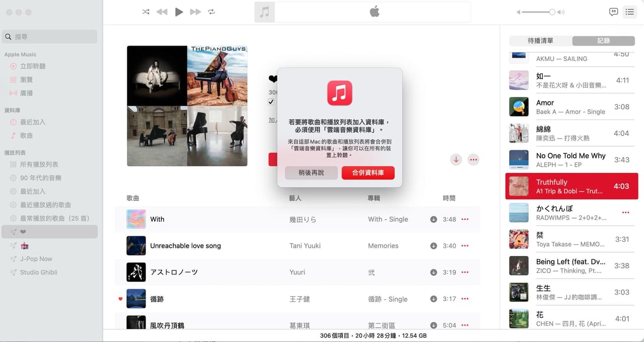The width and height of the screenshot is (644, 342).
Task: Switch to the 記錄 tab
Action: coord(604,41)
